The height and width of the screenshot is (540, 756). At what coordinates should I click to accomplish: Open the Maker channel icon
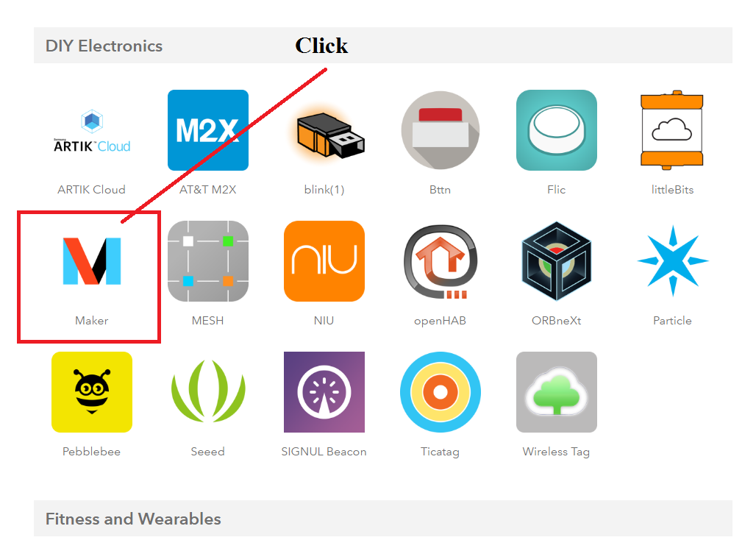92,261
